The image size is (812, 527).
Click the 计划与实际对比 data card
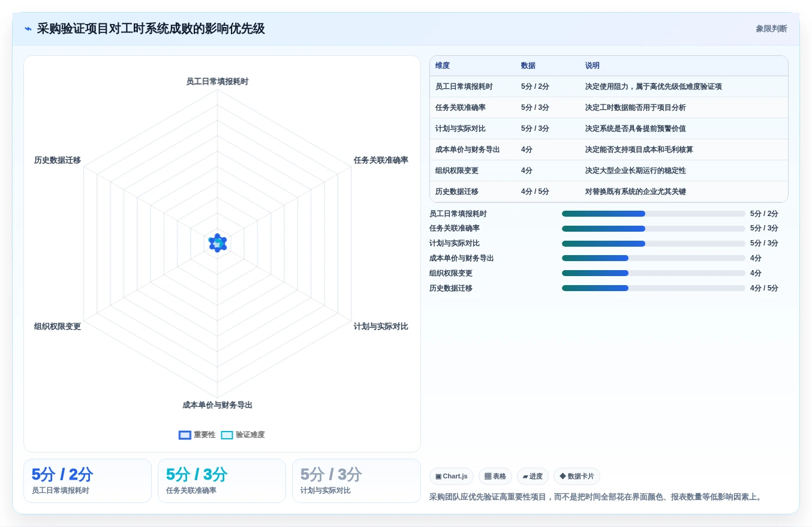[x=356, y=481]
